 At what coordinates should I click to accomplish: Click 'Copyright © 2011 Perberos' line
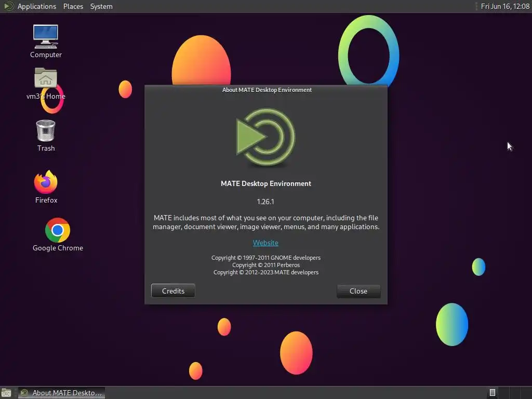click(x=266, y=265)
